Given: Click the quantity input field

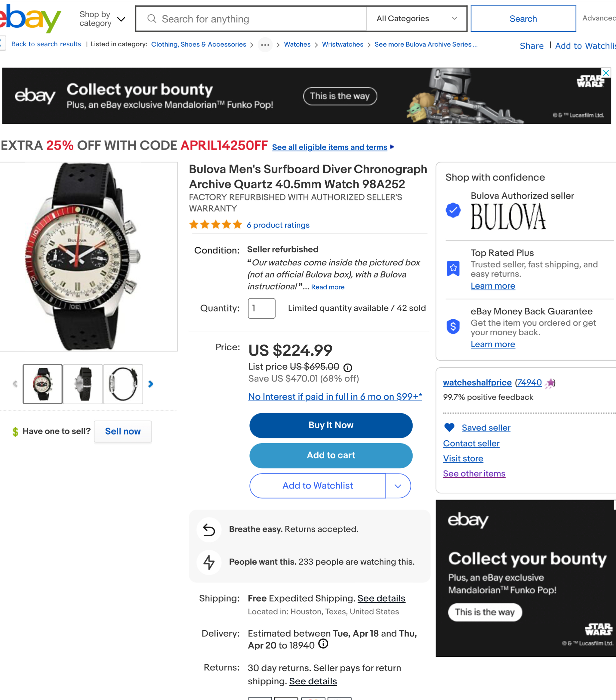Looking at the screenshot, I should pos(261,308).
